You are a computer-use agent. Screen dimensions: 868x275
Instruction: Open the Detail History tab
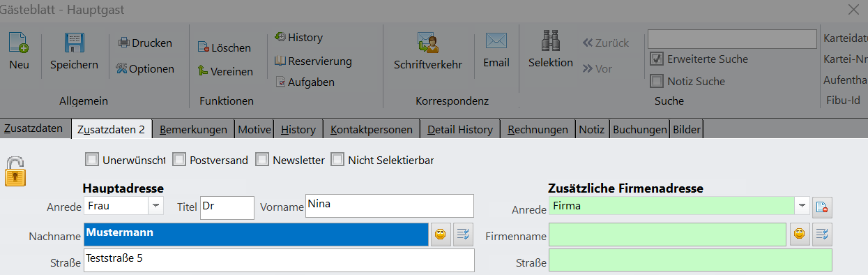[x=460, y=129]
